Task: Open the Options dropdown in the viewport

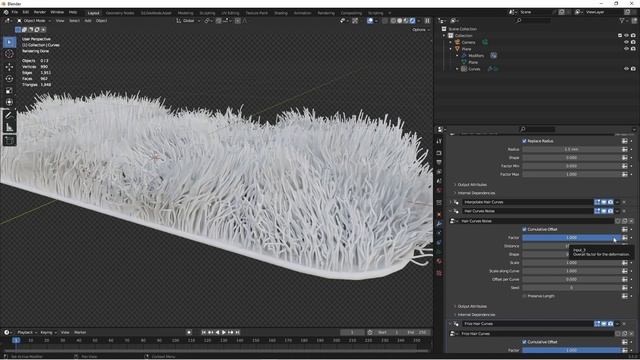Action: 420,29
